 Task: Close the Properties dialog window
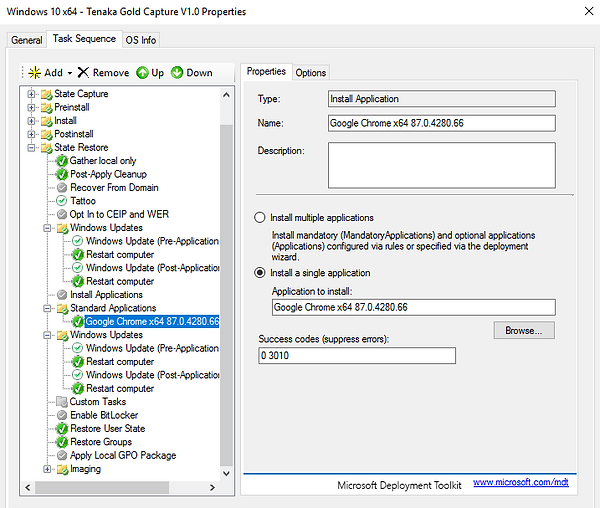[589, 11]
